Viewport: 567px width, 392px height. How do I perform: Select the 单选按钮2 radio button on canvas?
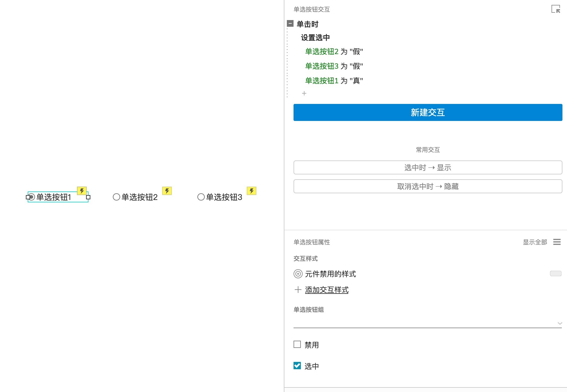(x=116, y=197)
